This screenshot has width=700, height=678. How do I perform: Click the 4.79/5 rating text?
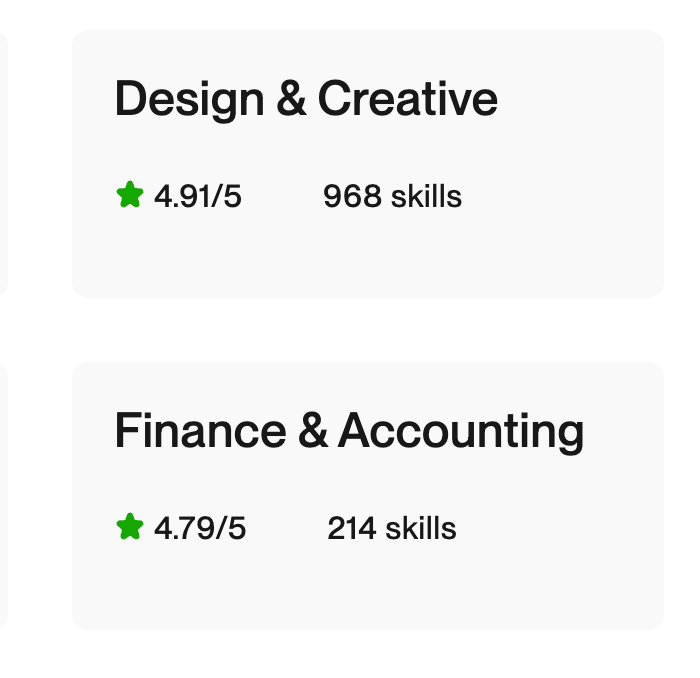[x=200, y=528]
